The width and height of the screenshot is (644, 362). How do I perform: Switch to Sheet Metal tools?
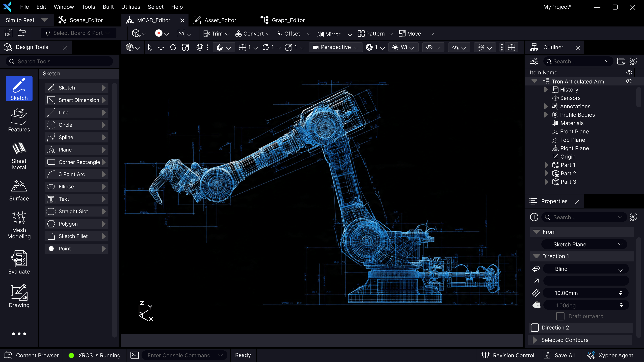click(x=19, y=156)
